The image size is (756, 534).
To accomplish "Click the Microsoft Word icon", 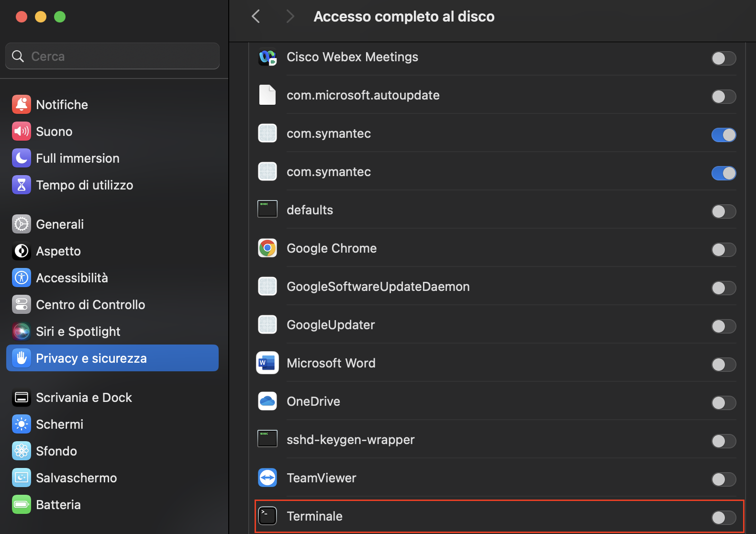I will click(x=267, y=363).
